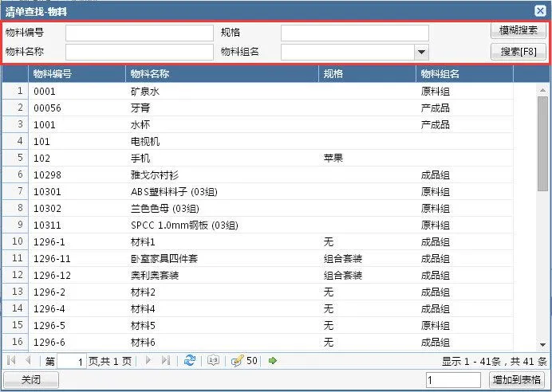This screenshot has width=552, height=392.
Task: Click the page number field
Action: tap(72, 361)
